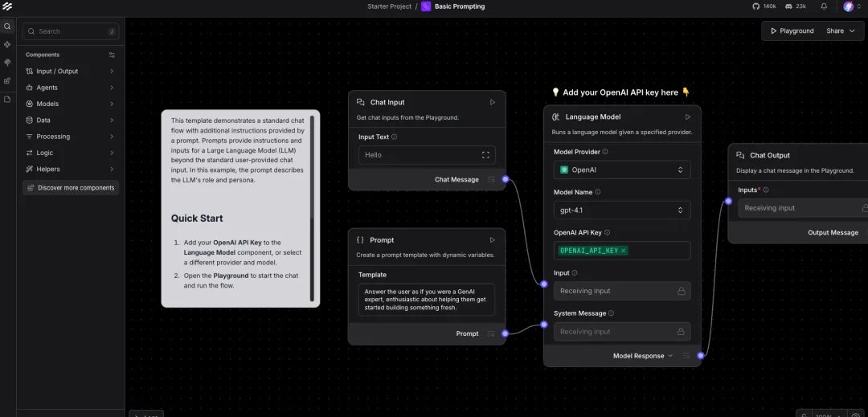Image resolution: width=868 pixels, height=417 pixels.
Task: Click the System Message input handle
Action: [544, 325]
